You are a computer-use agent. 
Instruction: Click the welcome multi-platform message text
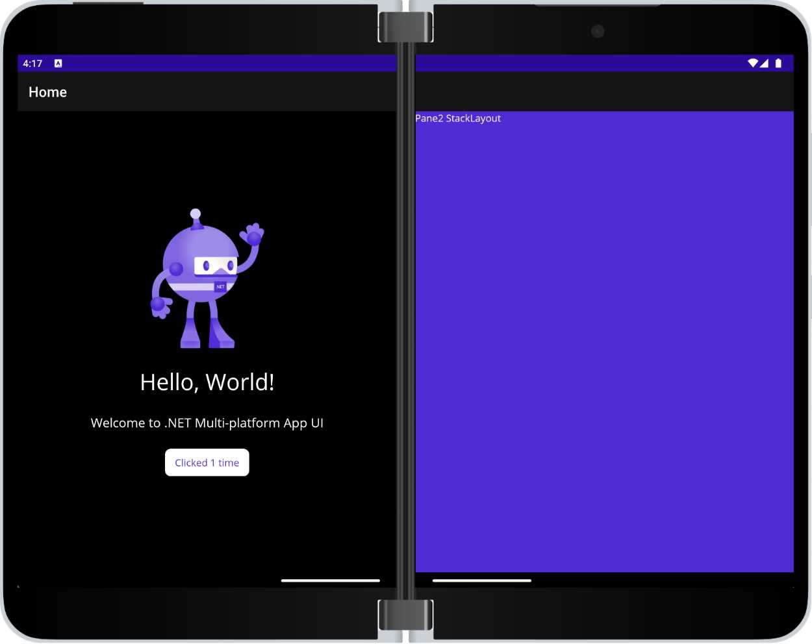pos(207,423)
